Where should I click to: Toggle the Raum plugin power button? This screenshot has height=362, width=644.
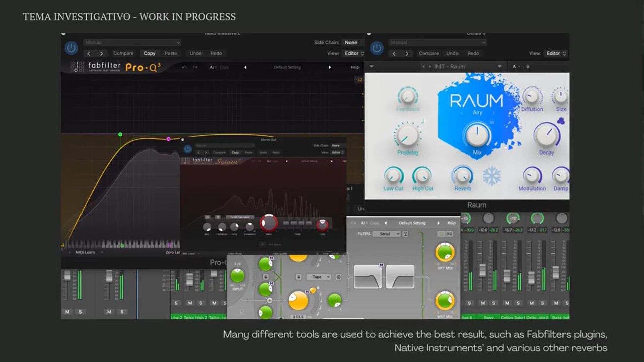coord(377,48)
